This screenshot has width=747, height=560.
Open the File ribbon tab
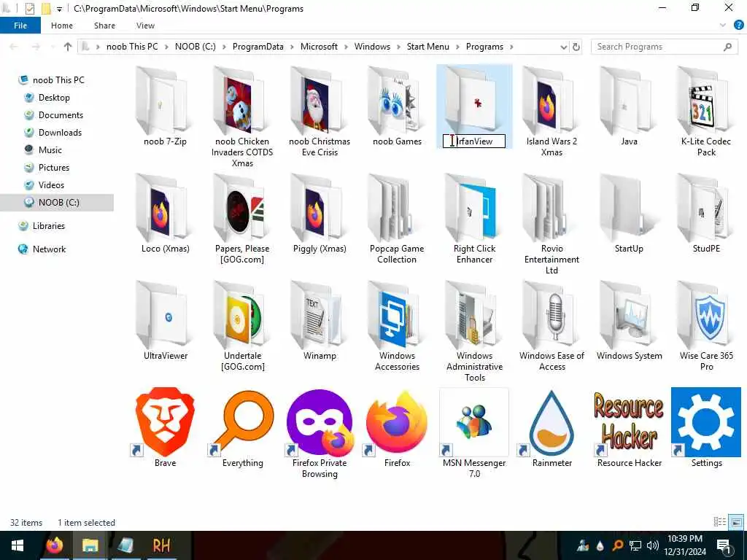pyautogui.click(x=20, y=26)
